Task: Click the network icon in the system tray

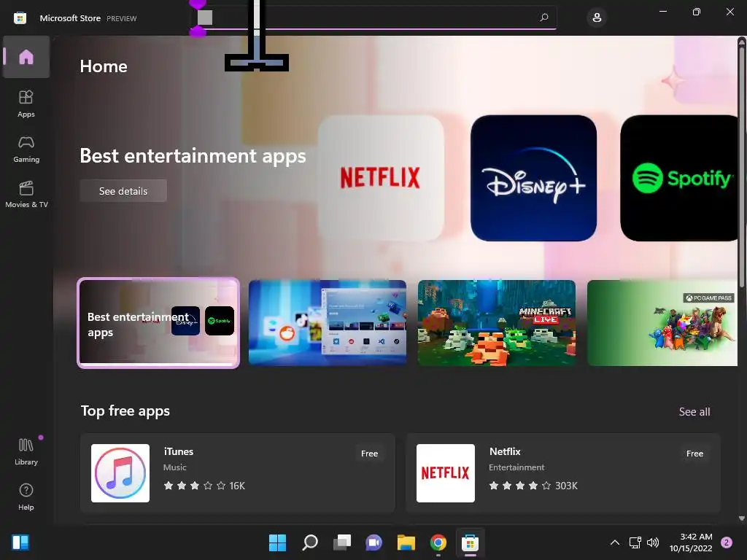Action: pos(635,542)
